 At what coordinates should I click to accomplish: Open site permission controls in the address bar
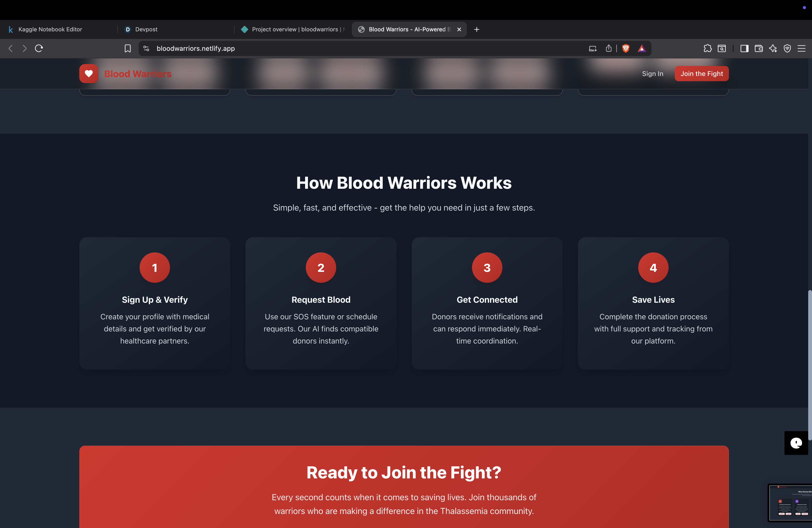146,48
